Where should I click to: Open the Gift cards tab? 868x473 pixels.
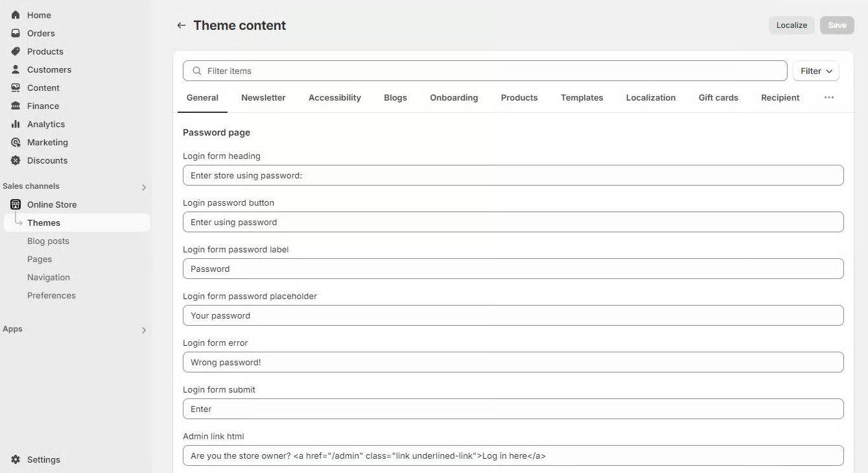pyautogui.click(x=718, y=97)
